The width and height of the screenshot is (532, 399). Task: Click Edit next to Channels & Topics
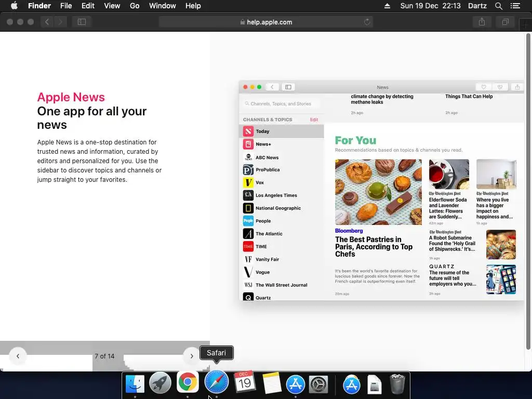[314, 120]
